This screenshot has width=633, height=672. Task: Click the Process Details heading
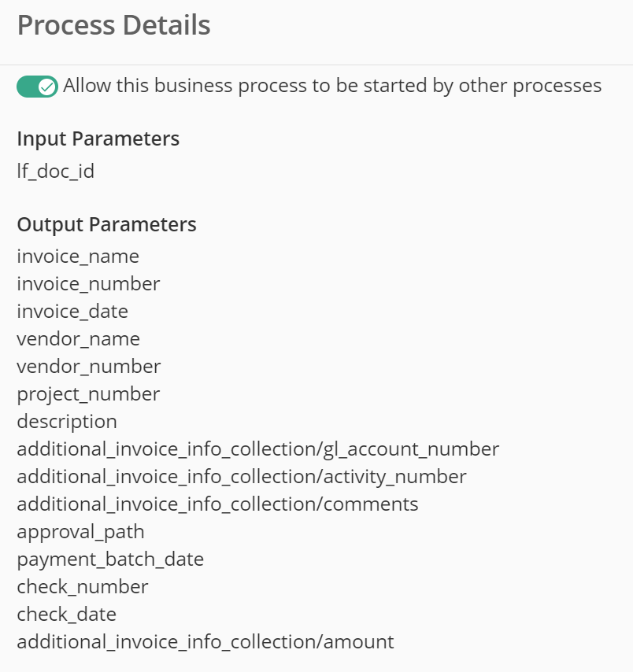[x=113, y=25]
